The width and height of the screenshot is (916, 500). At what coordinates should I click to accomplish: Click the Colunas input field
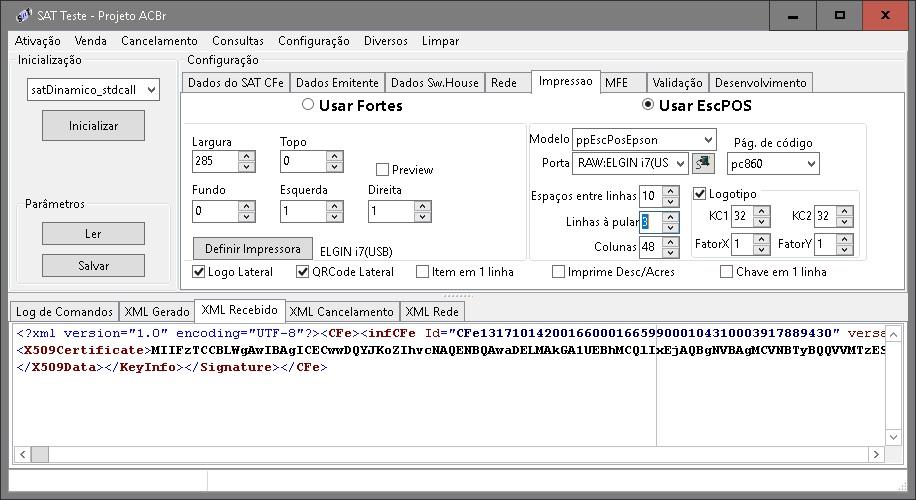pyautogui.click(x=651, y=247)
